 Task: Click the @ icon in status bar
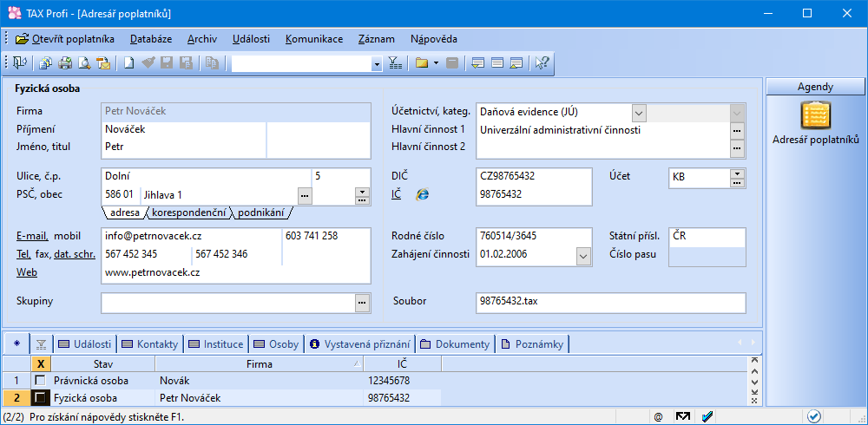point(658,416)
